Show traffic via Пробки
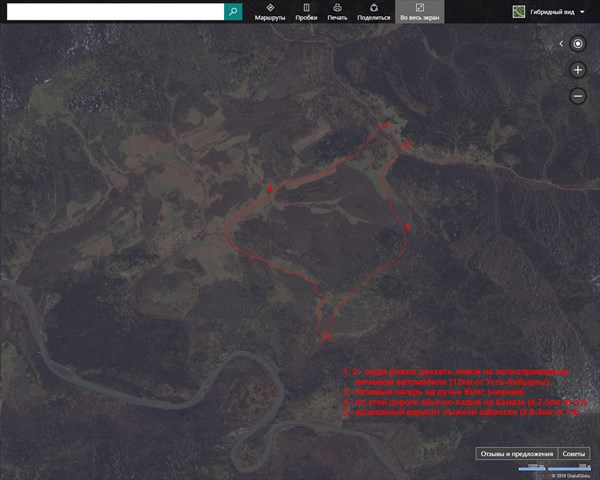The width and height of the screenshot is (600, 480). click(x=306, y=12)
